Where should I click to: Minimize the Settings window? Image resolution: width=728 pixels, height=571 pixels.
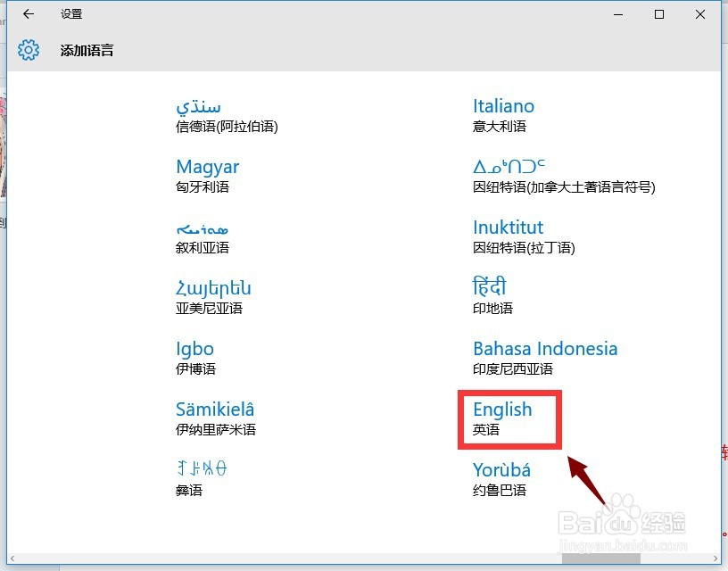pyautogui.click(x=617, y=14)
